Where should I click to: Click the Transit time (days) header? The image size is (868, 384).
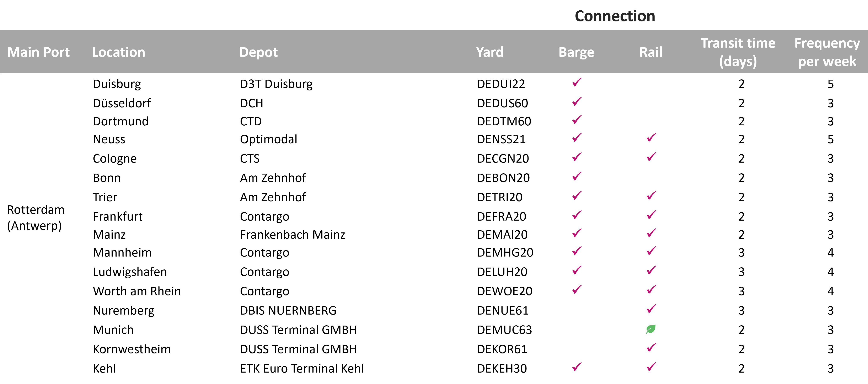(738, 52)
